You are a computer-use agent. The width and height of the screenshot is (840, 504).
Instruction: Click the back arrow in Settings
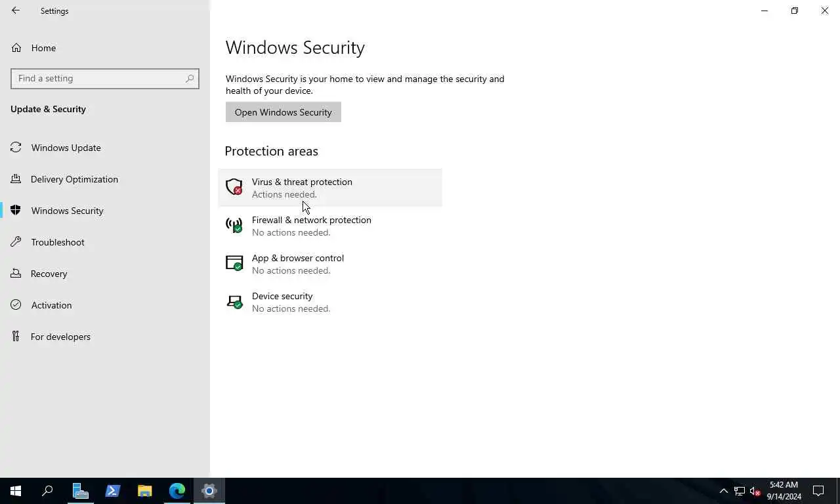click(x=16, y=10)
